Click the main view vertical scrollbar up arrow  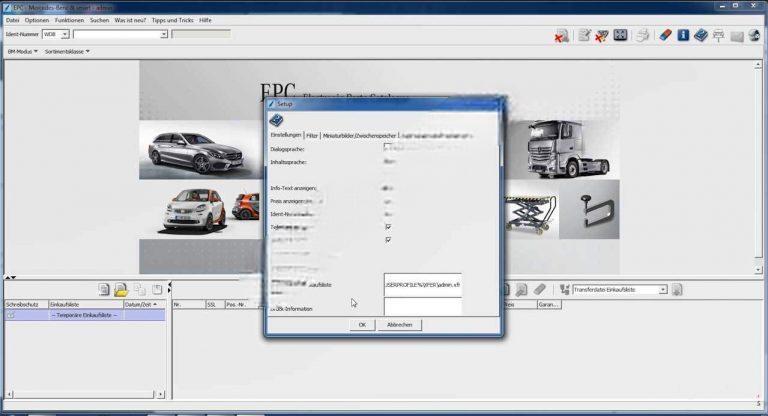pos(758,65)
